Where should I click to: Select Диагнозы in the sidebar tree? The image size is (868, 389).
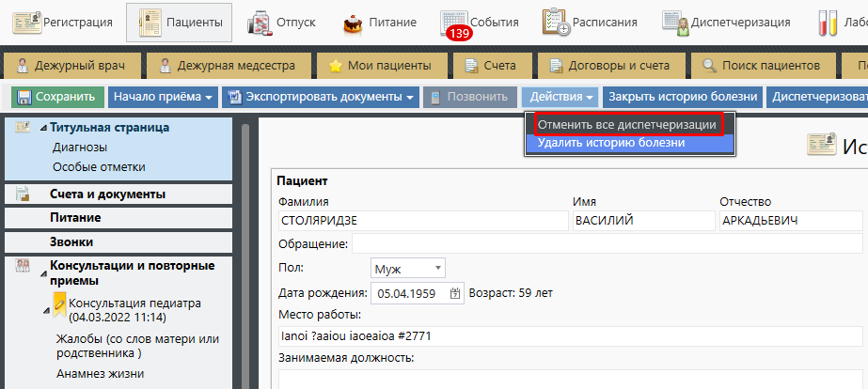(79, 147)
